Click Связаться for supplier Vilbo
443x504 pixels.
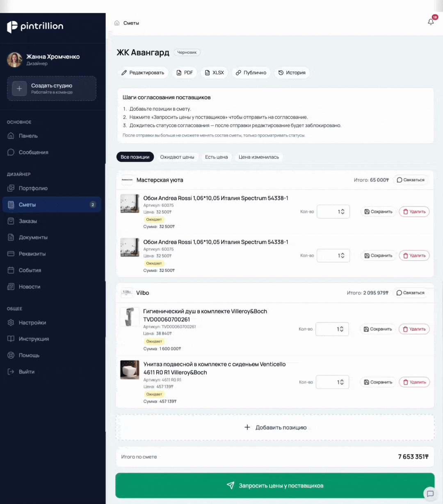tap(410, 293)
